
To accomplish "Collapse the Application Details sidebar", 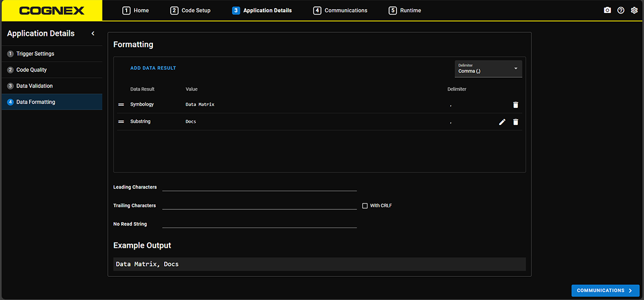I will 93,33.
